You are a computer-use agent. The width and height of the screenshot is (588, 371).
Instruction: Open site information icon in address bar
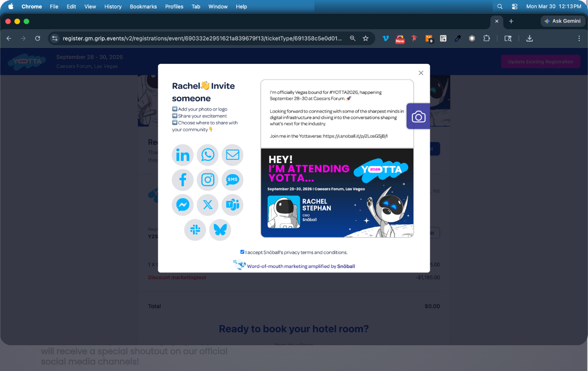coord(54,38)
